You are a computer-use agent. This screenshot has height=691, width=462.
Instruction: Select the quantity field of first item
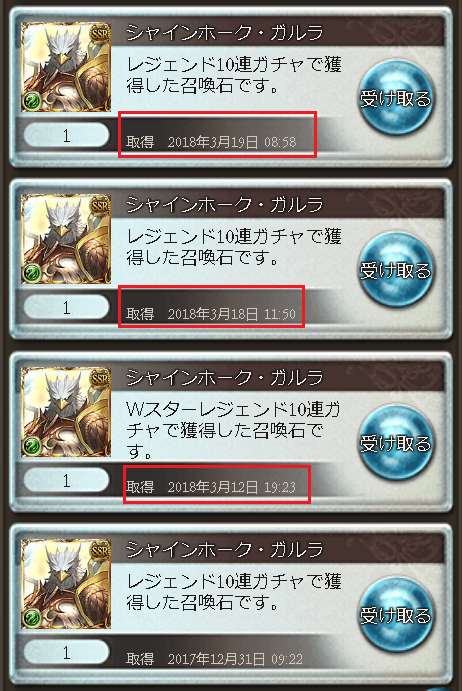[x=66, y=135]
